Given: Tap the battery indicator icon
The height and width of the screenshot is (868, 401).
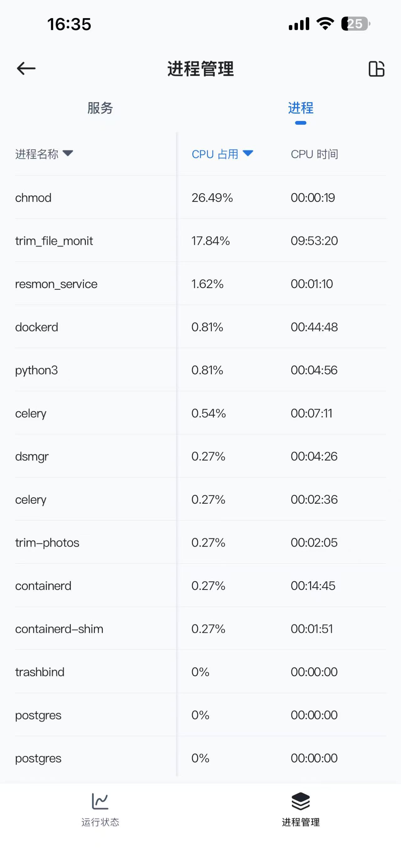Looking at the screenshot, I should pos(355,24).
